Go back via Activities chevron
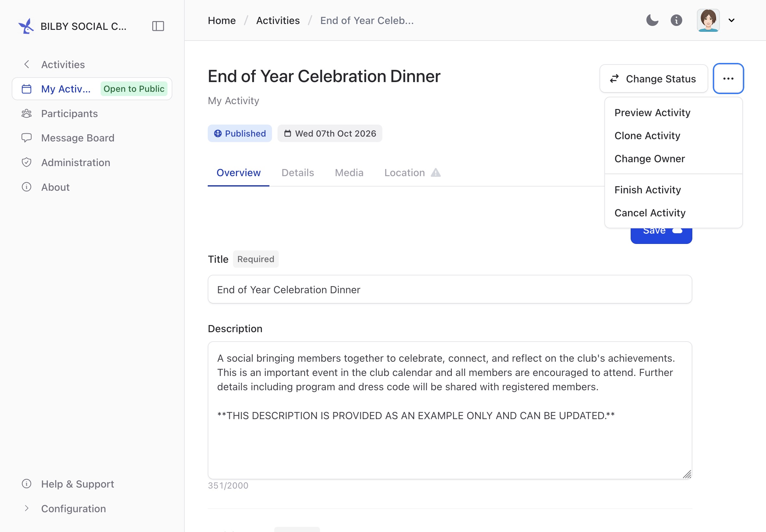The image size is (766, 532). (27, 64)
